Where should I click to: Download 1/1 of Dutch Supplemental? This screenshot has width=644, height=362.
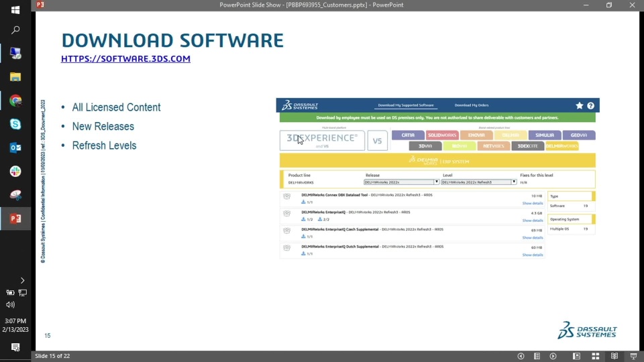(x=307, y=253)
